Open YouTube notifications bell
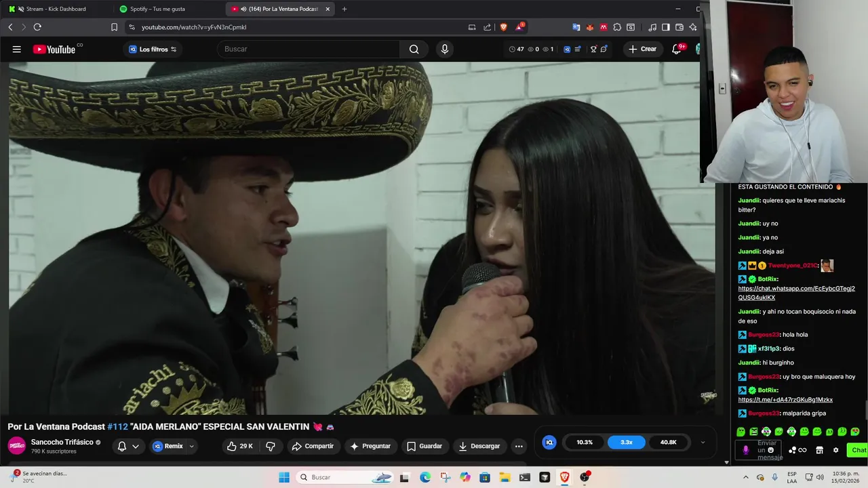Viewport: 868px width, 488px height. [677, 49]
